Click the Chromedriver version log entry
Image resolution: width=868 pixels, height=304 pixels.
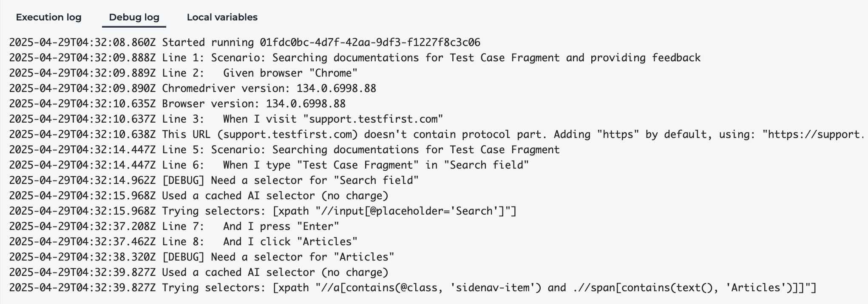(193, 89)
